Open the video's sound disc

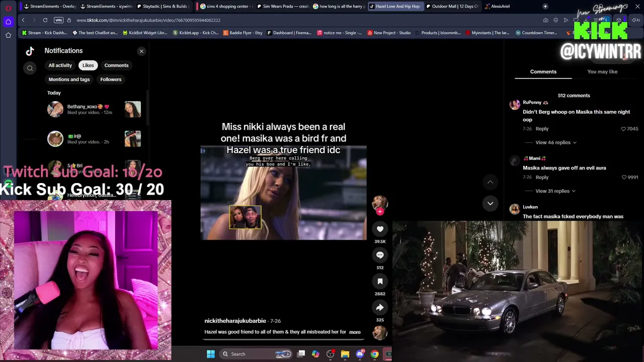[380, 332]
